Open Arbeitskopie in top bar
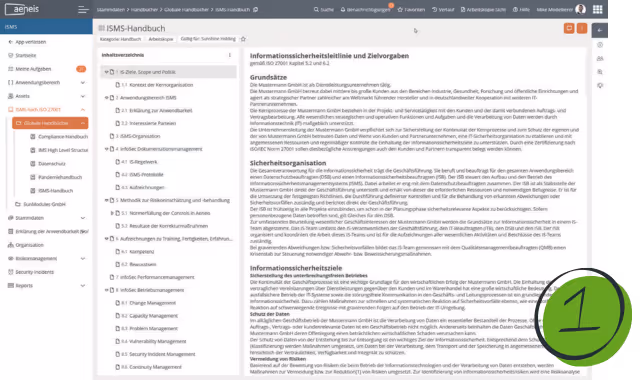The image size is (640, 380). point(483,9)
